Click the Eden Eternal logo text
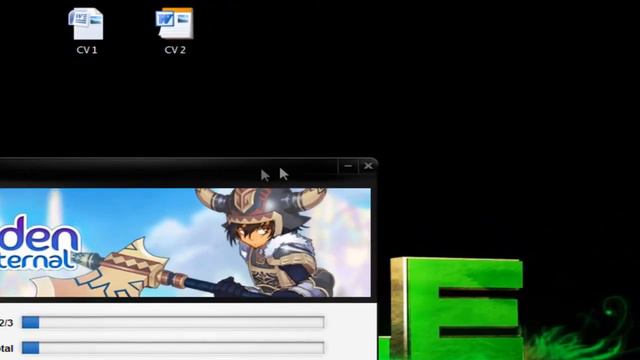 [x=39, y=244]
